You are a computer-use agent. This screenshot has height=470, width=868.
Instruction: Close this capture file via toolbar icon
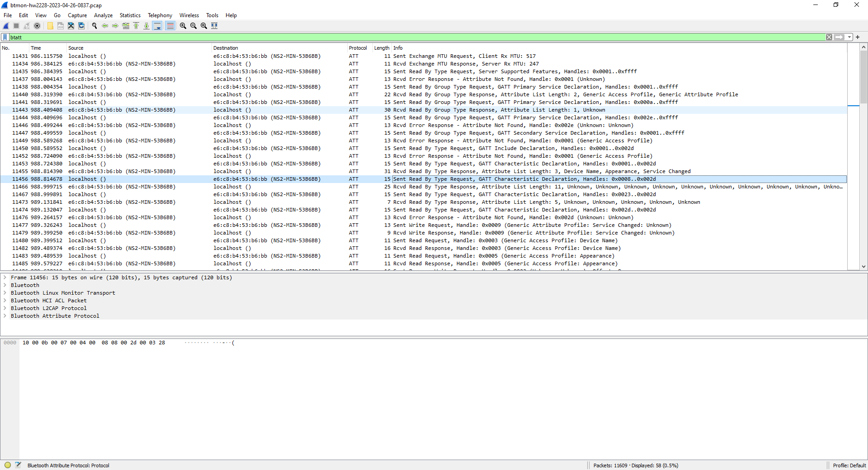pos(71,26)
